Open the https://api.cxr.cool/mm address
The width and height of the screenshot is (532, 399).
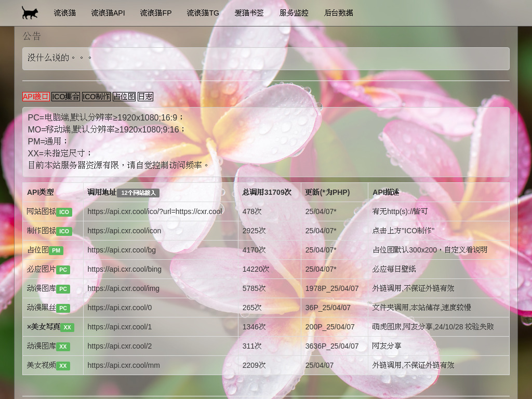pos(124,365)
